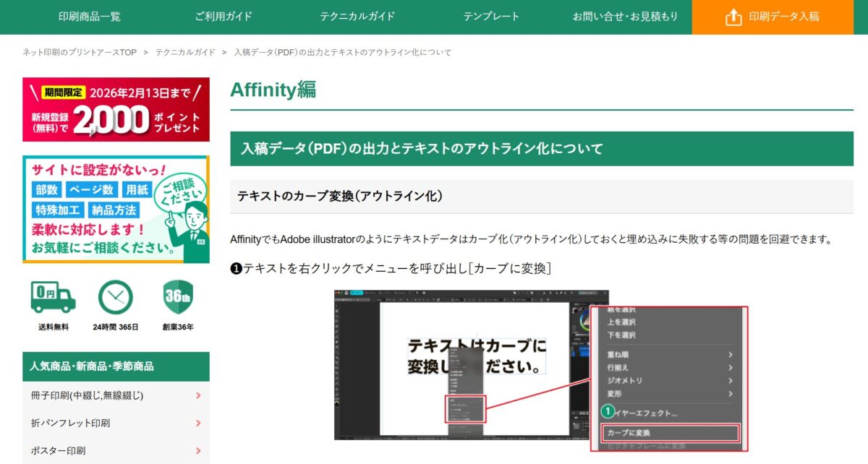Expand the 折パンフレット印刷 chevron
Screen dimensions: 868x464
point(198,423)
